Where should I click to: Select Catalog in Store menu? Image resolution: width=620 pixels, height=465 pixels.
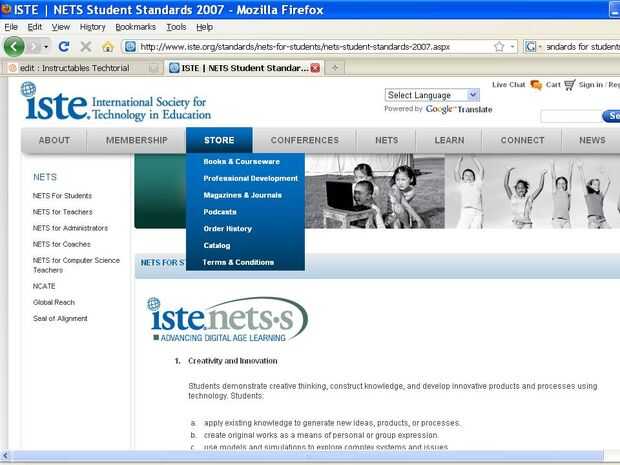pyautogui.click(x=217, y=246)
